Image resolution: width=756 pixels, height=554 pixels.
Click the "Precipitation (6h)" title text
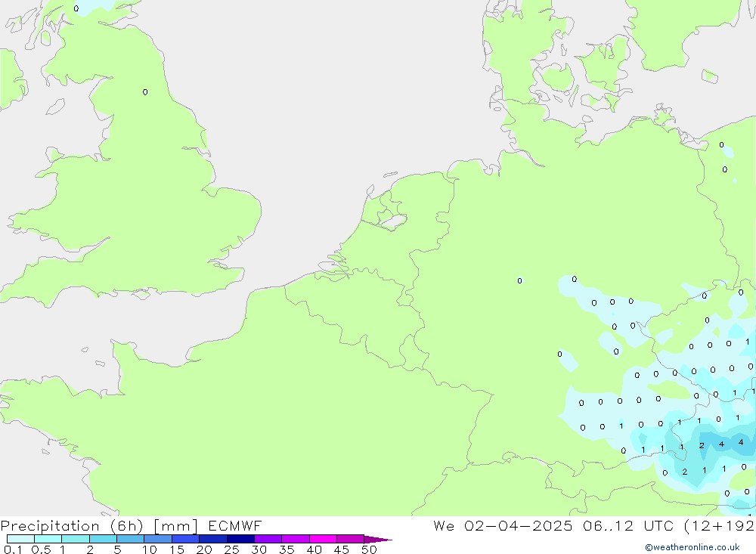click(72, 526)
